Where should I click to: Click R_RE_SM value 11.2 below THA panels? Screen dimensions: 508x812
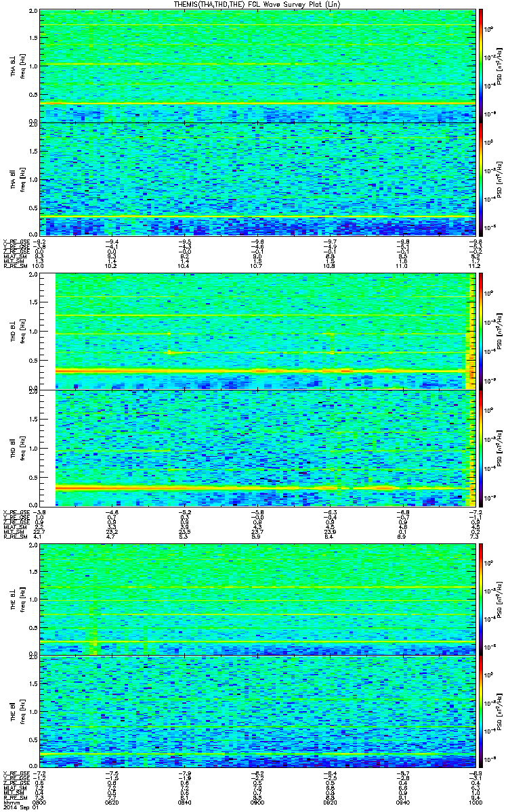[473, 267]
